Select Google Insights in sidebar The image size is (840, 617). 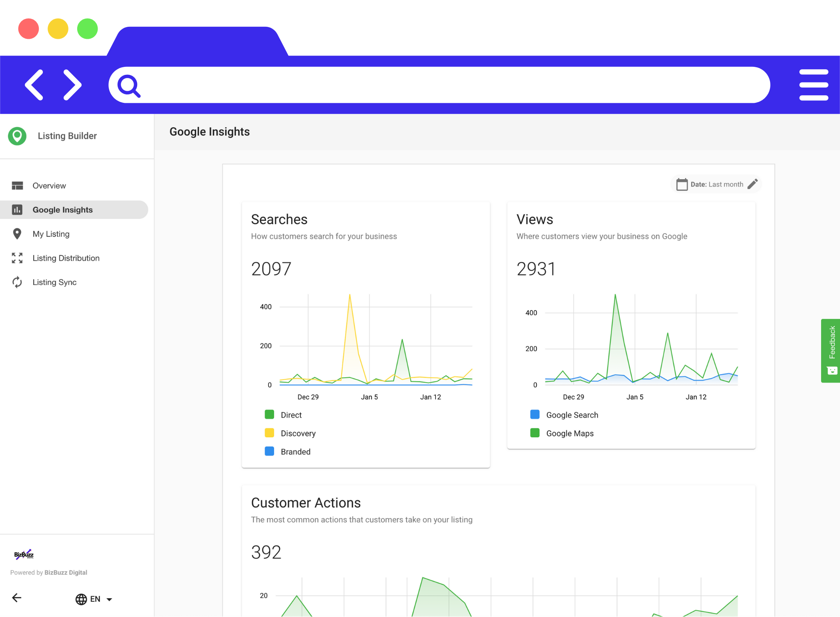74,210
